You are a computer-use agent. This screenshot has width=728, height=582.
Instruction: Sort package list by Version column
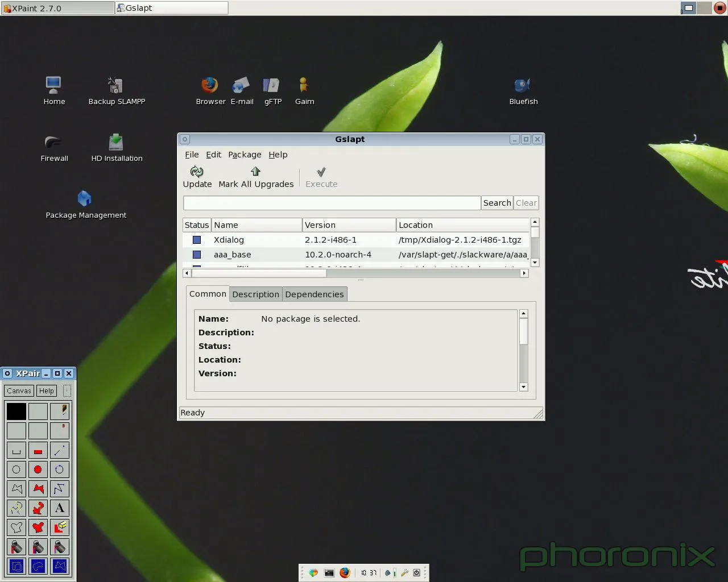pos(349,225)
